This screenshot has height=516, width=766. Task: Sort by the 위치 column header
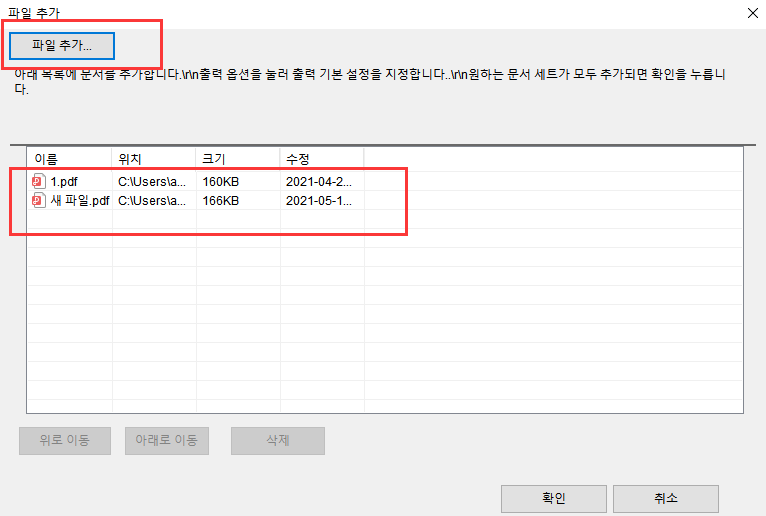[154, 159]
